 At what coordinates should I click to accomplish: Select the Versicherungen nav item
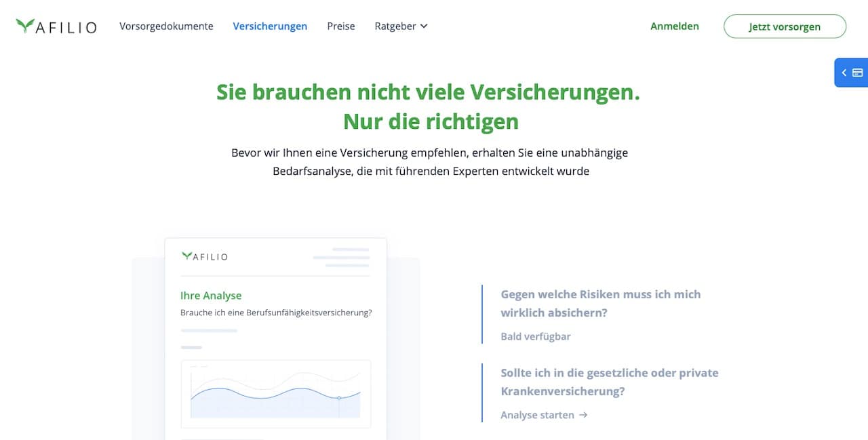(x=270, y=26)
